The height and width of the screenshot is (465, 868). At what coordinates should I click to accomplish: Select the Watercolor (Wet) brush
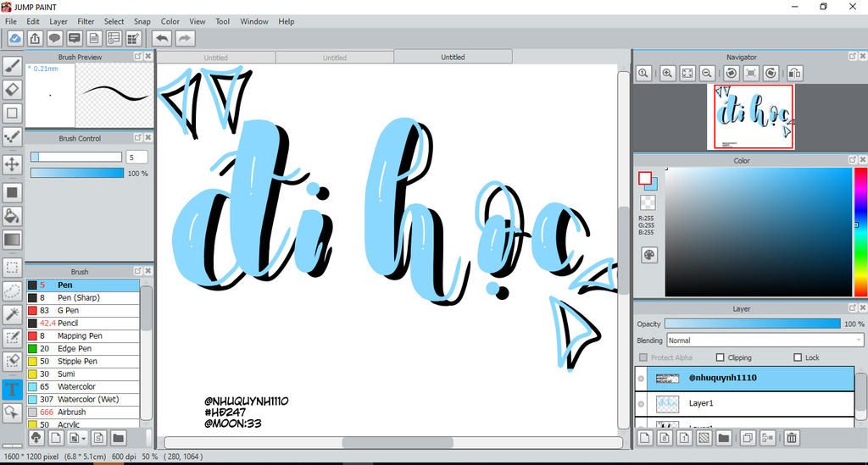(x=83, y=399)
